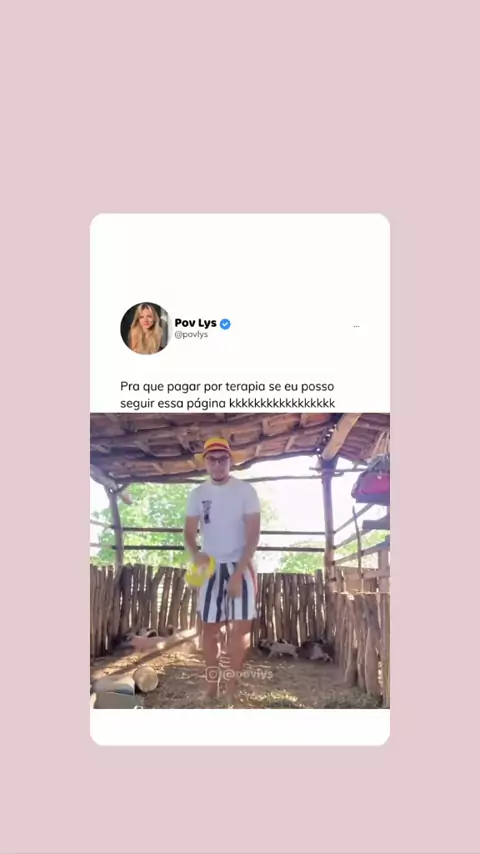Open the Pov Lys profile avatar
This screenshot has width=480, height=854.
tap(145, 328)
